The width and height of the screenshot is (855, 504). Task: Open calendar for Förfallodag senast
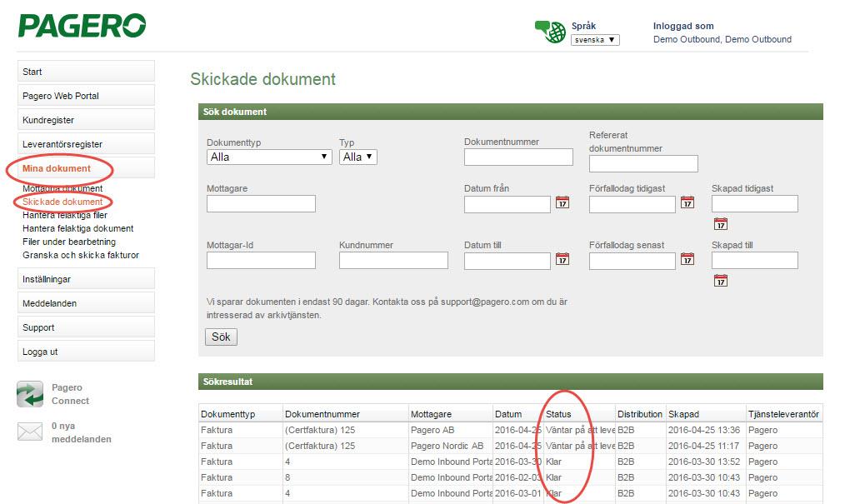click(687, 259)
